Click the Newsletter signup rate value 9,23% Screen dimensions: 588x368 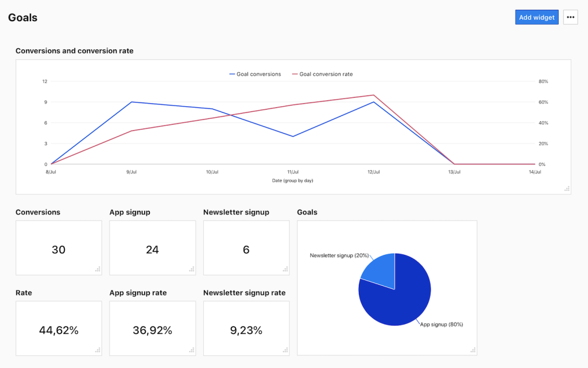click(x=246, y=330)
